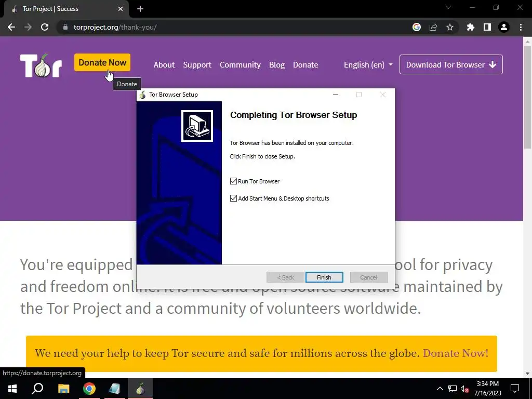Click the onion icon in setup title bar
The image size is (532, 399).
(142, 95)
